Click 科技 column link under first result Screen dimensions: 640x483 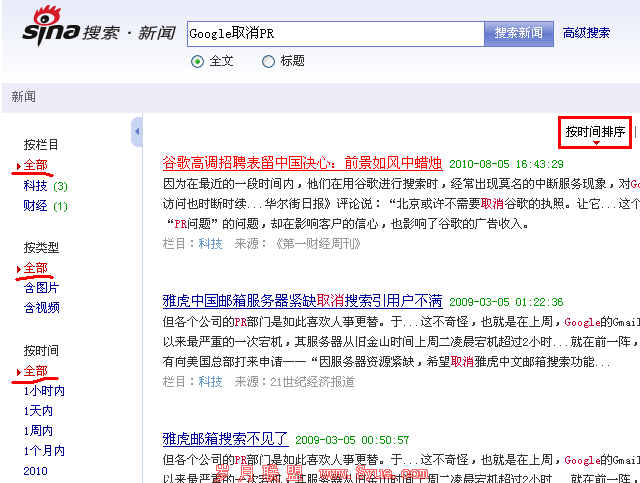211,244
